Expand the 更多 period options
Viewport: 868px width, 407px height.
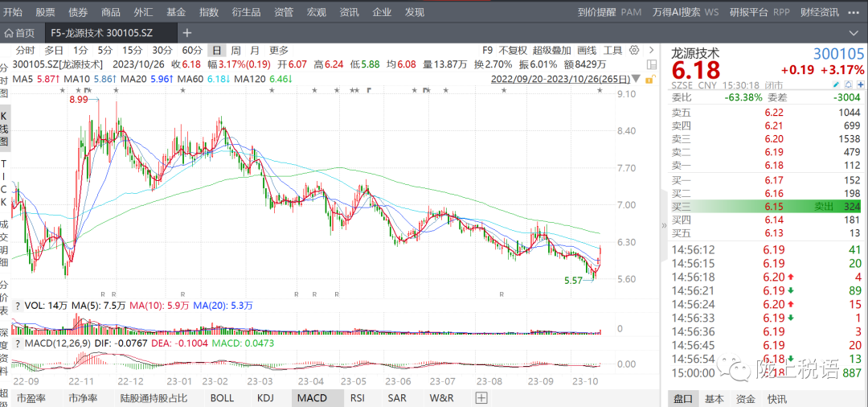point(278,50)
